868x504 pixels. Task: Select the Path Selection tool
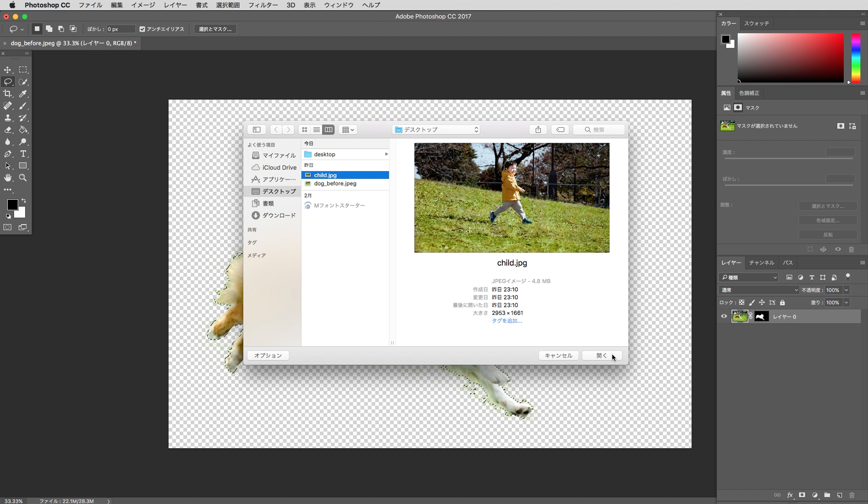8,165
